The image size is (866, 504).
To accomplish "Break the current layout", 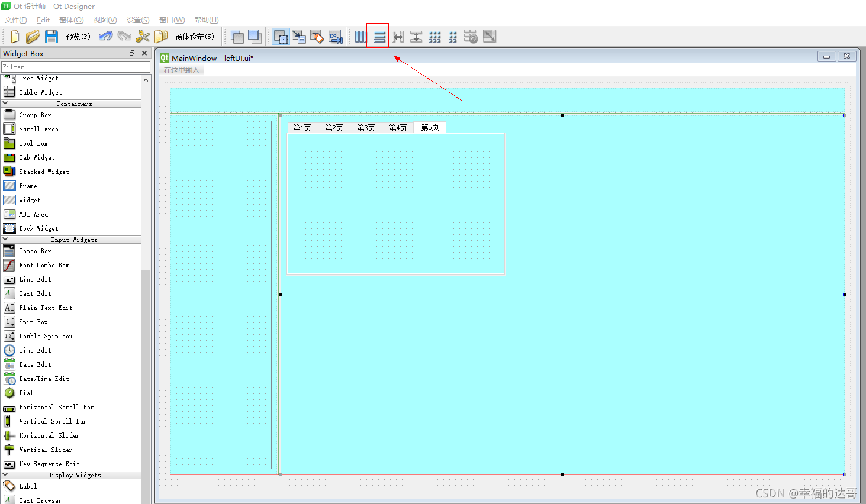I will click(x=471, y=37).
